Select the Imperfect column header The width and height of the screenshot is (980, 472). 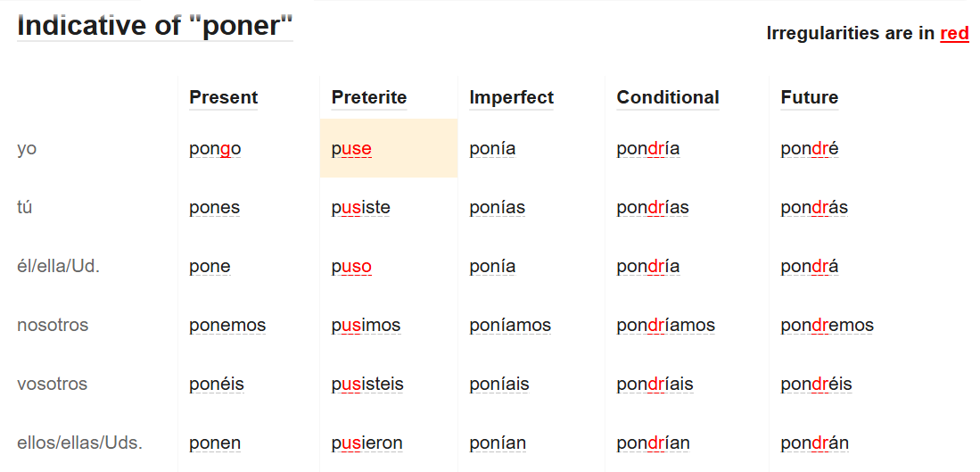pyautogui.click(x=511, y=97)
